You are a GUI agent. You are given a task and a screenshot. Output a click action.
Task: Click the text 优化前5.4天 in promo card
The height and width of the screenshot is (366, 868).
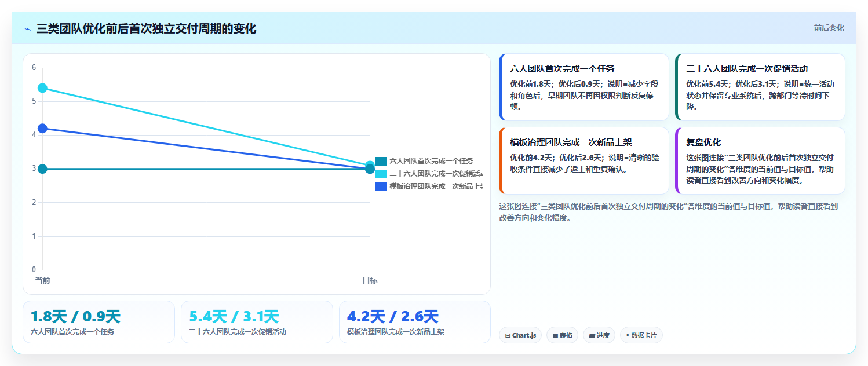click(x=708, y=84)
